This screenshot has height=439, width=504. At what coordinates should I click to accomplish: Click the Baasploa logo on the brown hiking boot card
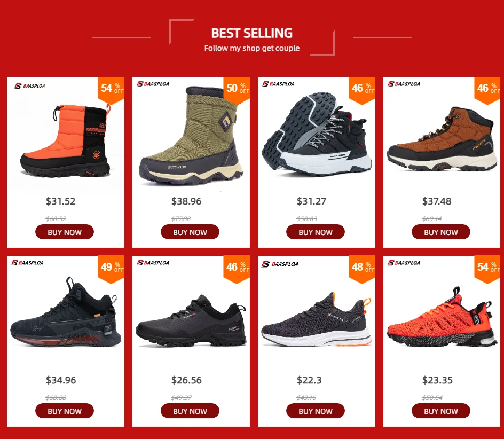tap(404, 84)
